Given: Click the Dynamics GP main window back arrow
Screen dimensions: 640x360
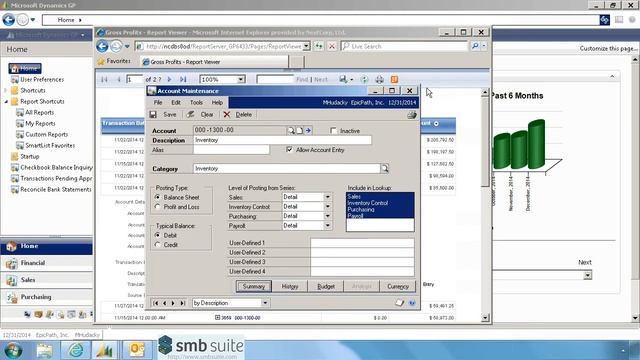Looking at the screenshot, I should (9, 20).
